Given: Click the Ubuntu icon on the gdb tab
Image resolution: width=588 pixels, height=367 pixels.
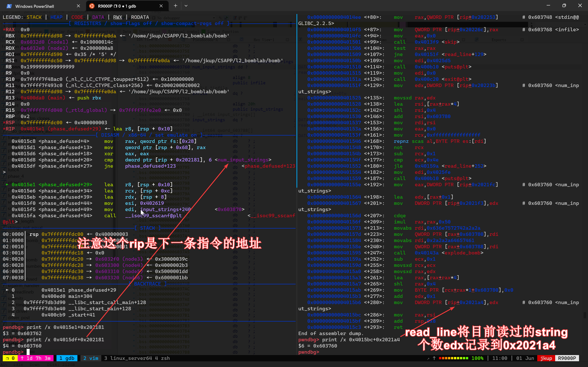Looking at the screenshot, I should [92, 6].
